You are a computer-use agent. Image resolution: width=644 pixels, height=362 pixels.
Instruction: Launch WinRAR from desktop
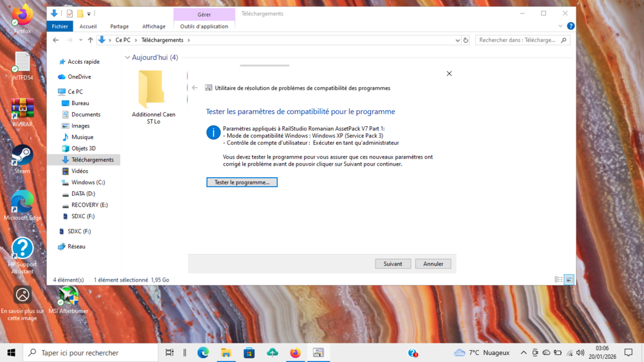(22, 113)
